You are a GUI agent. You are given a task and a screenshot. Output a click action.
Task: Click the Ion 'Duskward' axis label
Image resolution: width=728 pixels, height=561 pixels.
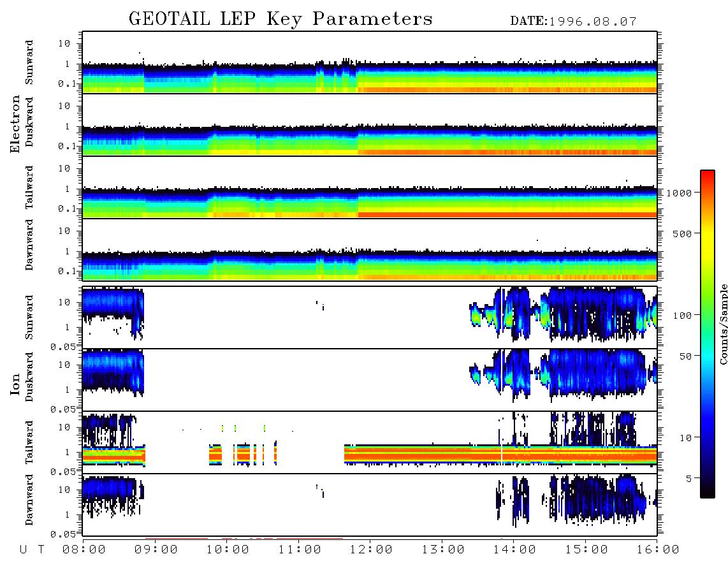[29, 377]
